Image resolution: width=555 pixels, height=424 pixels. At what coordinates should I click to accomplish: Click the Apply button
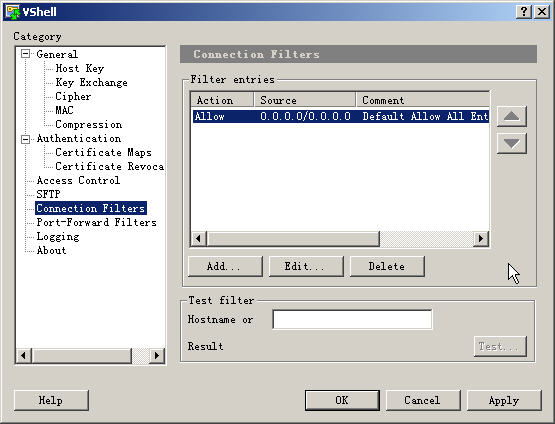(504, 400)
